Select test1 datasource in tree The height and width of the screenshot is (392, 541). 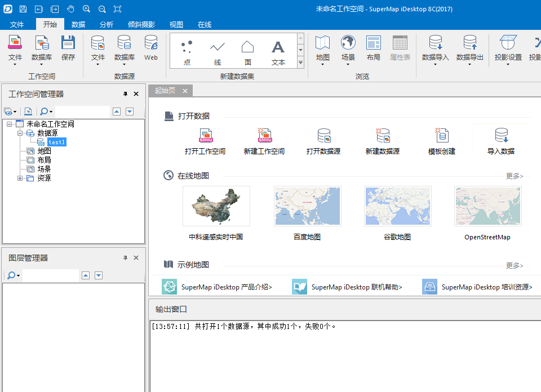[57, 142]
